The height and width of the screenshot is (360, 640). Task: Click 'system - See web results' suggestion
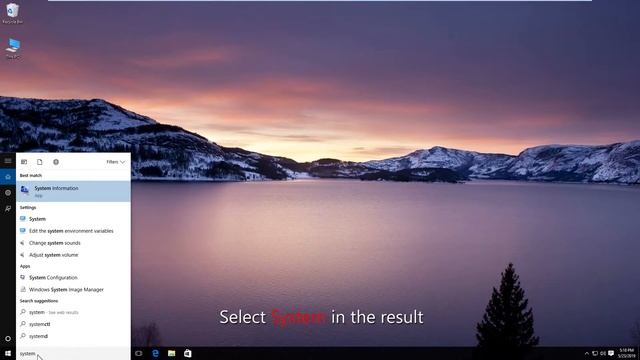click(x=73, y=312)
